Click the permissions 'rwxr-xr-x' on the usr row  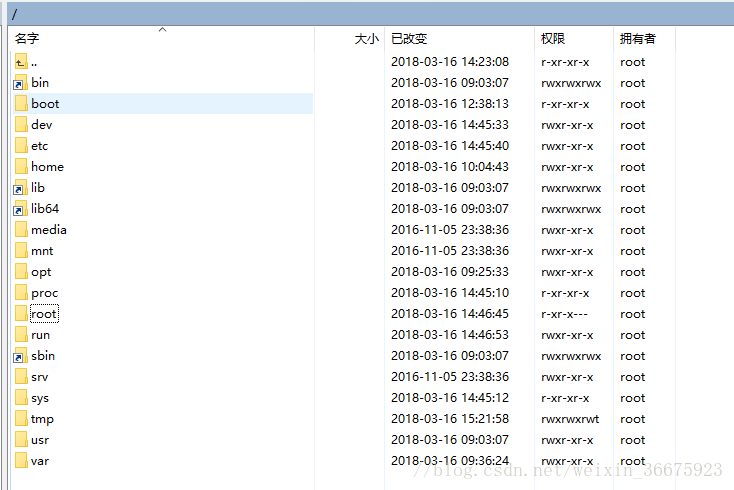pyautogui.click(x=567, y=440)
